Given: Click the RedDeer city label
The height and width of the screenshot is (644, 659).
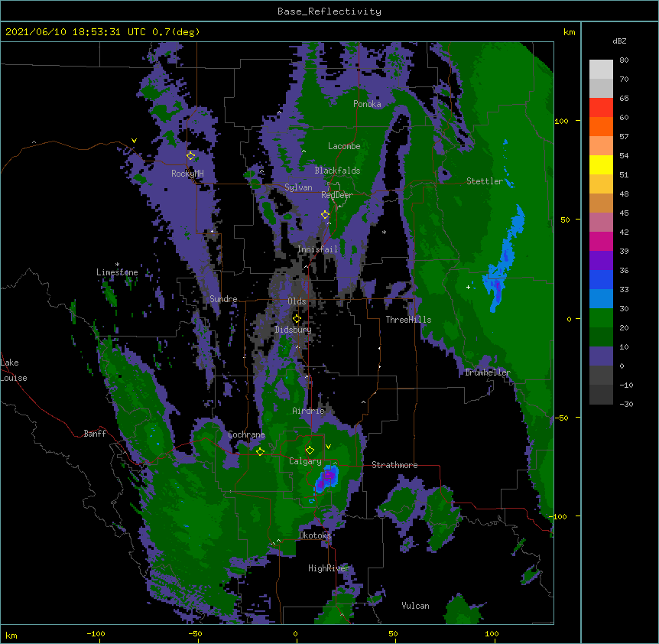Looking at the screenshot, I should tap(337, 195).
